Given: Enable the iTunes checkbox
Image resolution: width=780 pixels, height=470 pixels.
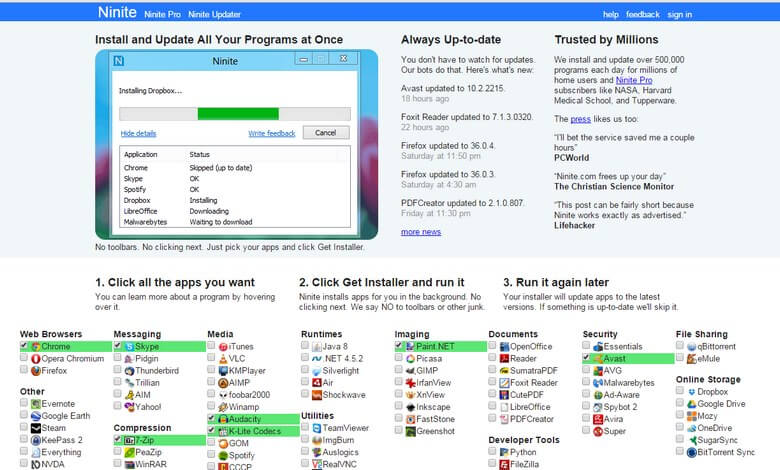Looking at the screenshot, I should pos(212,346).
